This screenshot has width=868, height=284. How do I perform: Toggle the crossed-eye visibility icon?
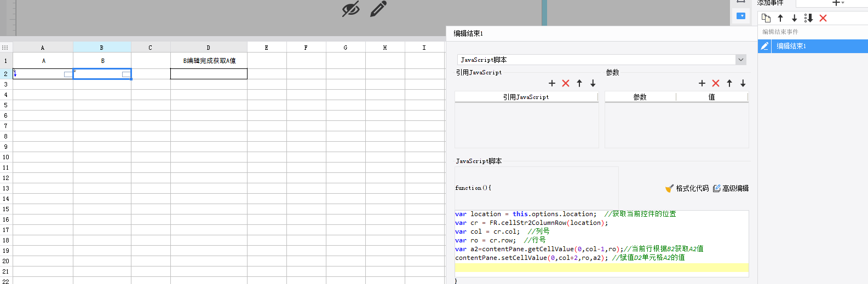350,9
